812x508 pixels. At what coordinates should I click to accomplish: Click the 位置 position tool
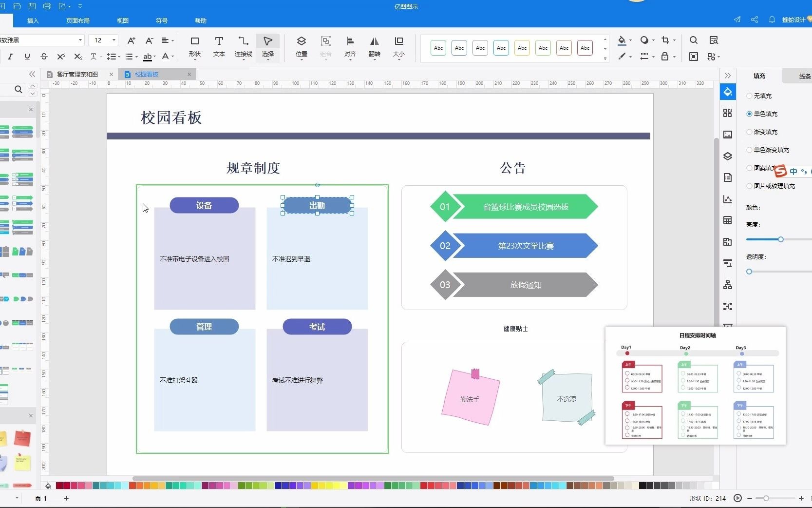pyautogui.click(x=301, y=48)
